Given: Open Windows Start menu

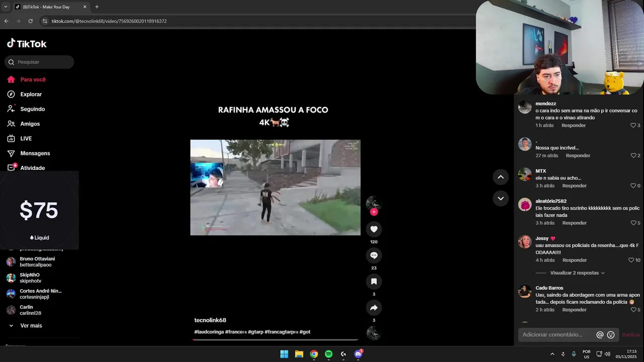Looking at the screenshot, I should 284,354.
